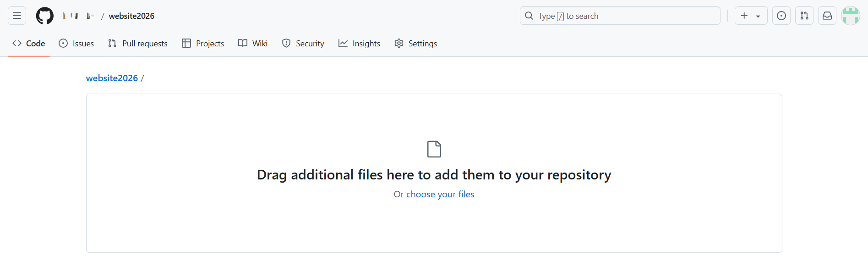This screenshot has height=257, width=868.
Task: Open the Insights tab
Action: click(x=360, y=43)
